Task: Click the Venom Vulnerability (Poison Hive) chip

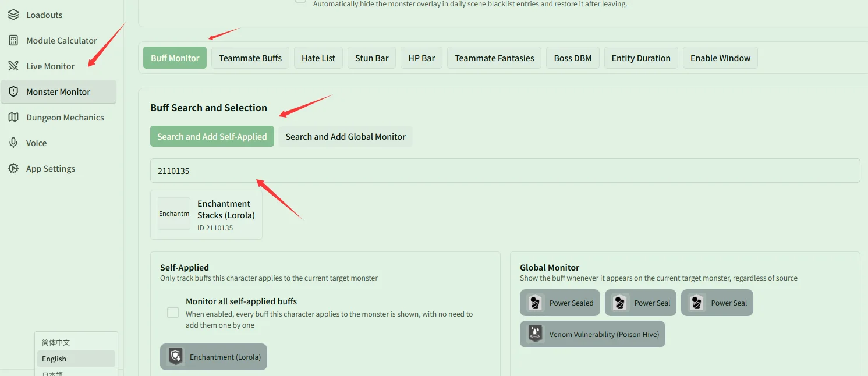Action: 593,334
